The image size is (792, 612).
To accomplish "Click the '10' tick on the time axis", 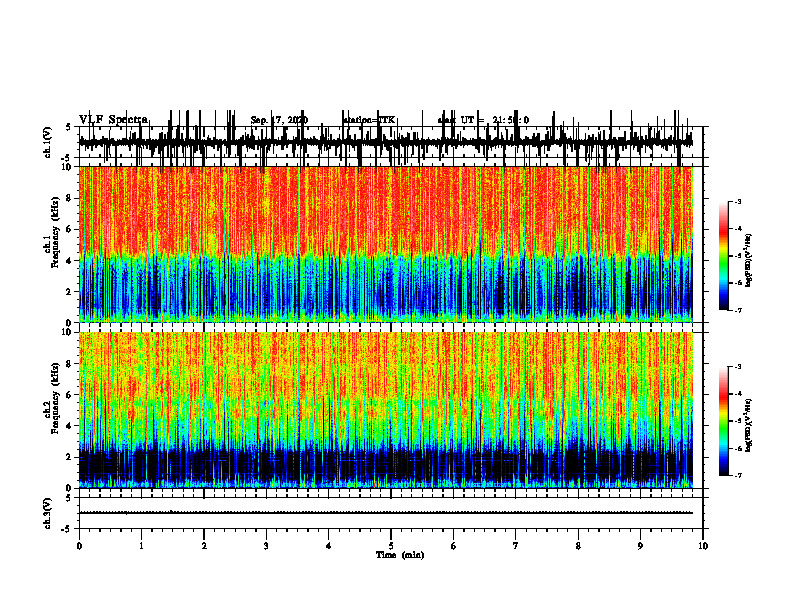I will coord(703,546).
